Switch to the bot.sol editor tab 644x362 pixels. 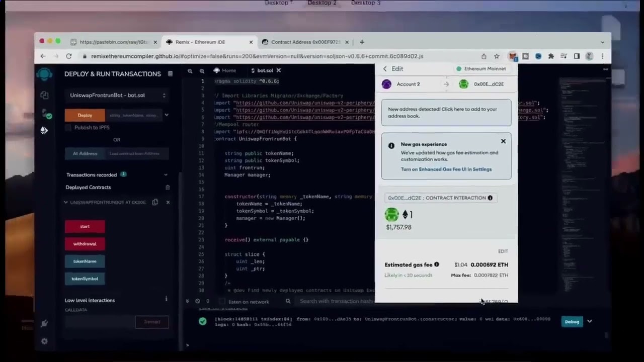265,71
